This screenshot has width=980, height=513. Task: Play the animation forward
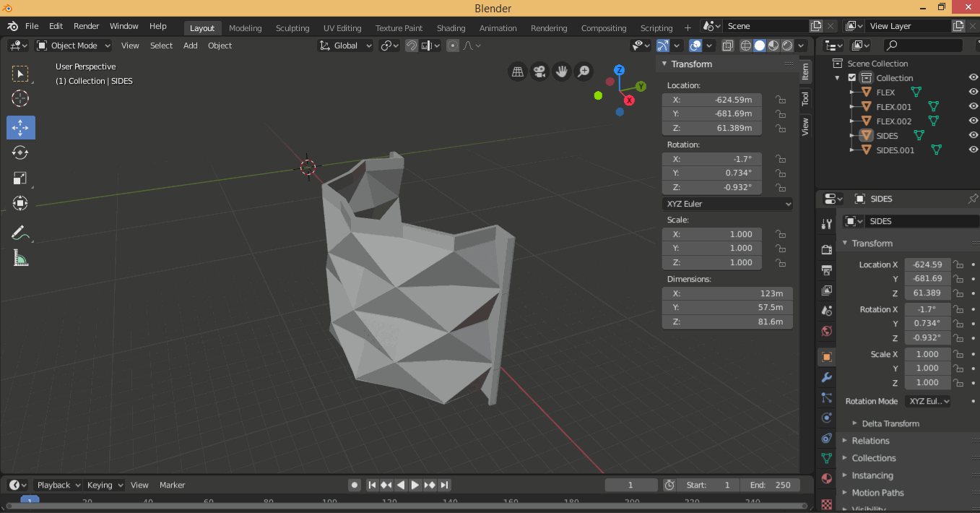coord(415,485)
